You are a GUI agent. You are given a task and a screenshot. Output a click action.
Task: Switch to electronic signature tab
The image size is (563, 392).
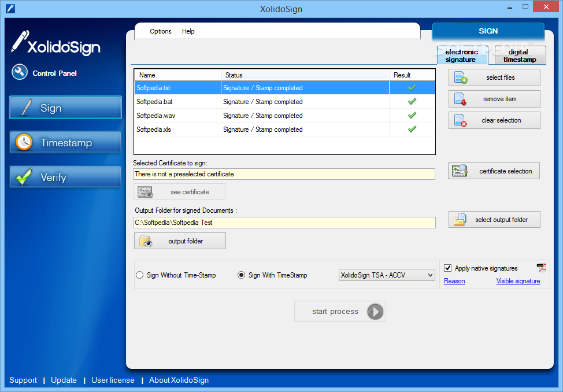point(462,56)
